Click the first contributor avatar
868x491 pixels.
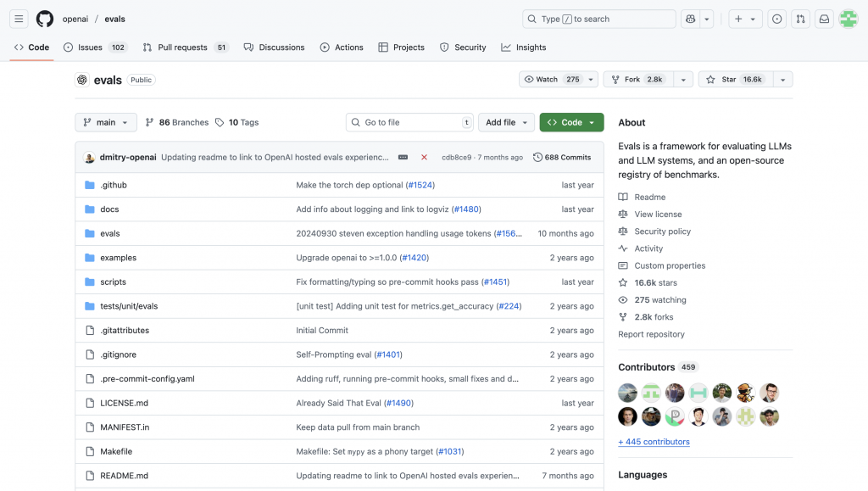(627, 393)
